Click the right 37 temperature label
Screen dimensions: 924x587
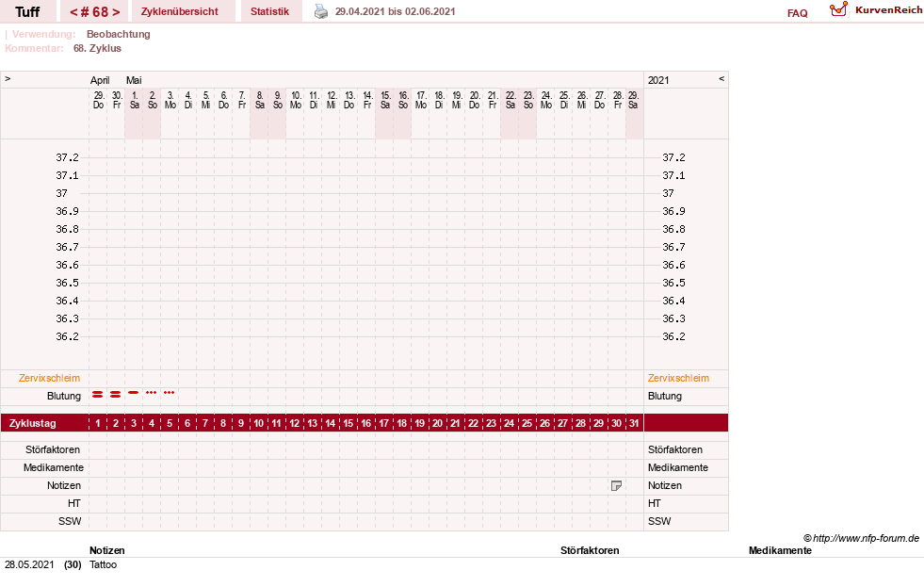(x=668, y=193)
